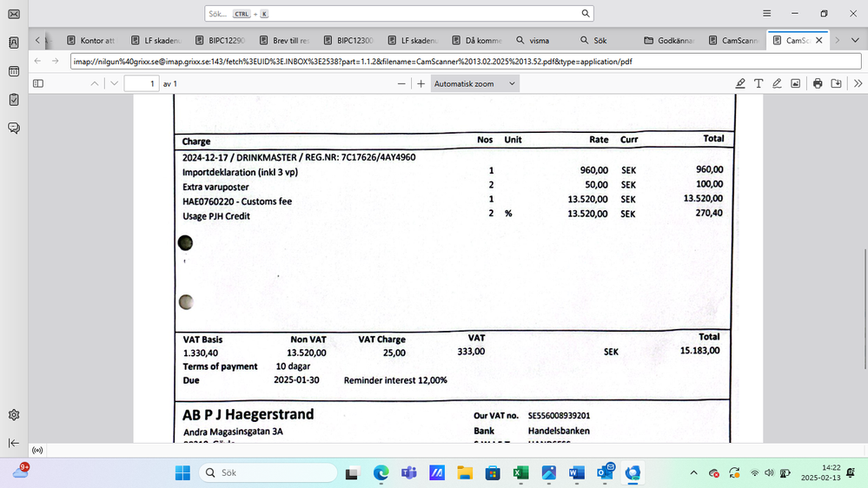The width and height of the screenshot is (868, 488).
Task: Select the add text tool
Action: pos(759,83)
